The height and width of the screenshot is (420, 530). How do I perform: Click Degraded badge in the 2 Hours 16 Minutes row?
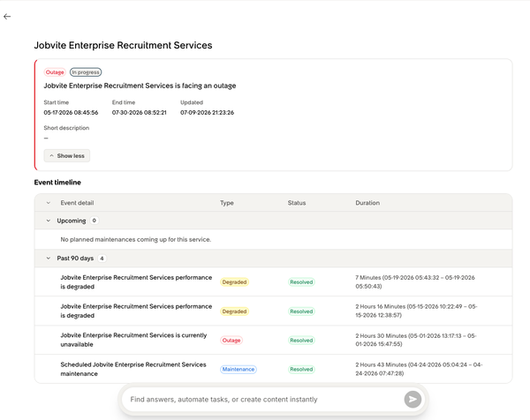tap(235, 311)
